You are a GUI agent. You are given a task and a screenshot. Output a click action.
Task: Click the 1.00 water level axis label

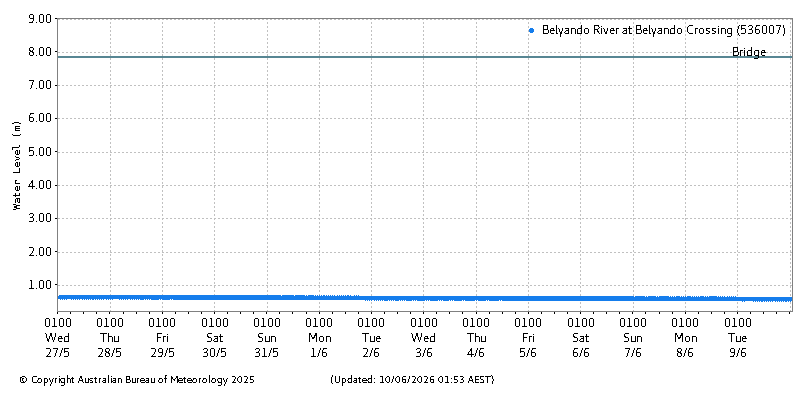point(41,285)
